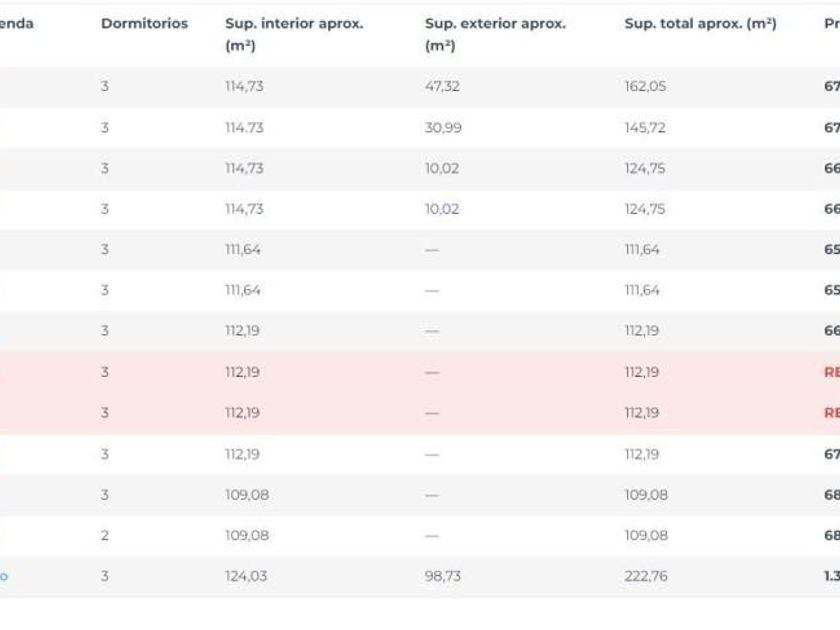Click the 98,73 exterior surface cell
840x630 pixels.
pyautogui.click(x=442, y=576)
